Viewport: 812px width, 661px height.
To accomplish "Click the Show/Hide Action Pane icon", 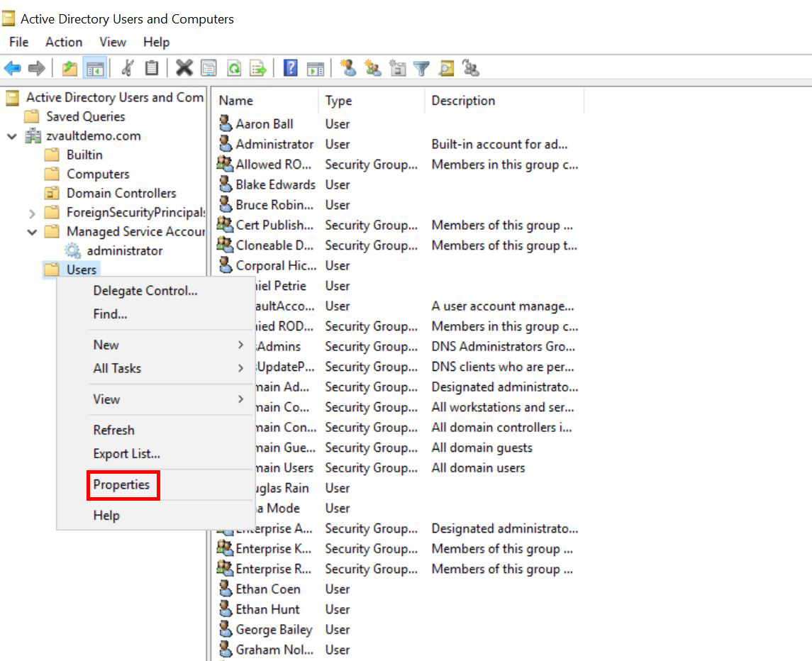I will pos(316,68).
